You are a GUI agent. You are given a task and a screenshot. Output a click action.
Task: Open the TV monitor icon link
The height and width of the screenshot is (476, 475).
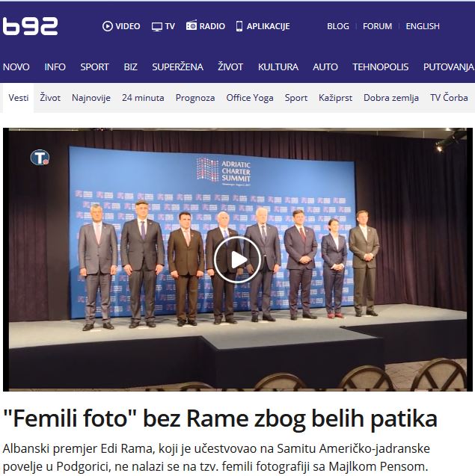(x=157, y=27)
